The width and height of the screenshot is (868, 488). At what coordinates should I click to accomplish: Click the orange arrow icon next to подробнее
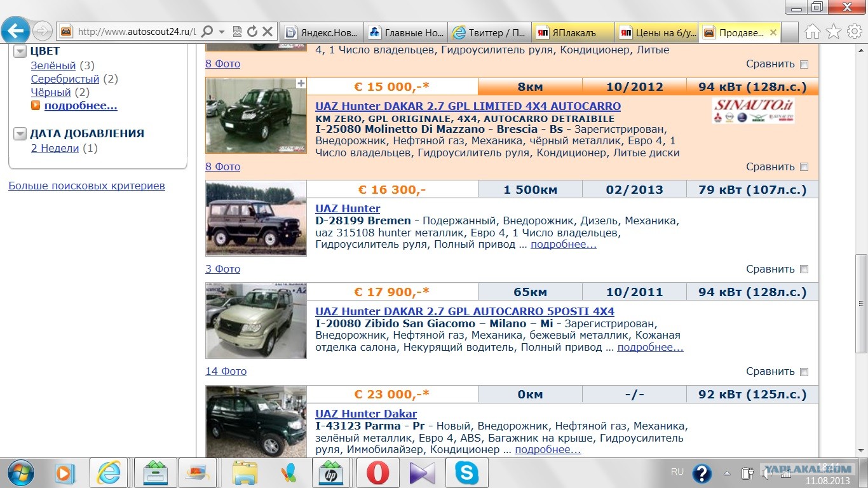coord(36,106)
